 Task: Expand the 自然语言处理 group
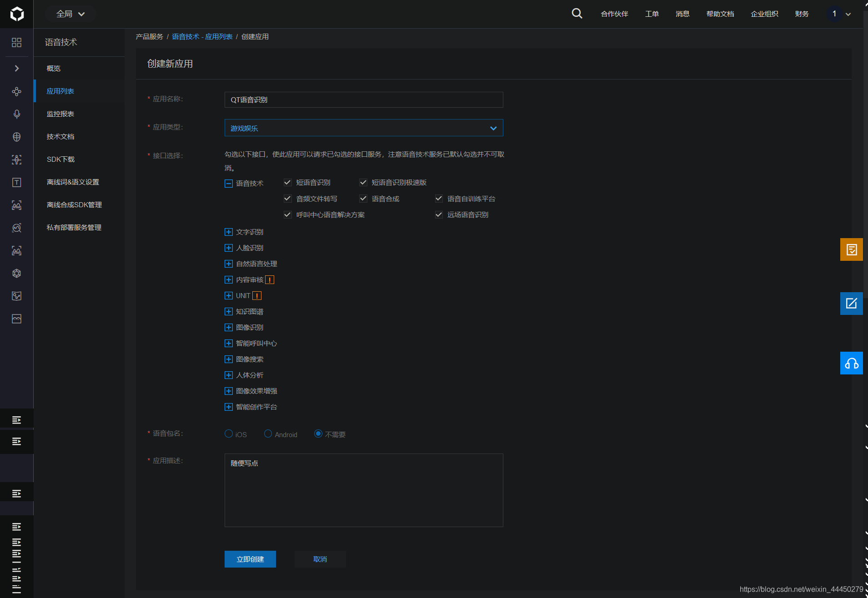pyautogui.click(x=229, y=264)
